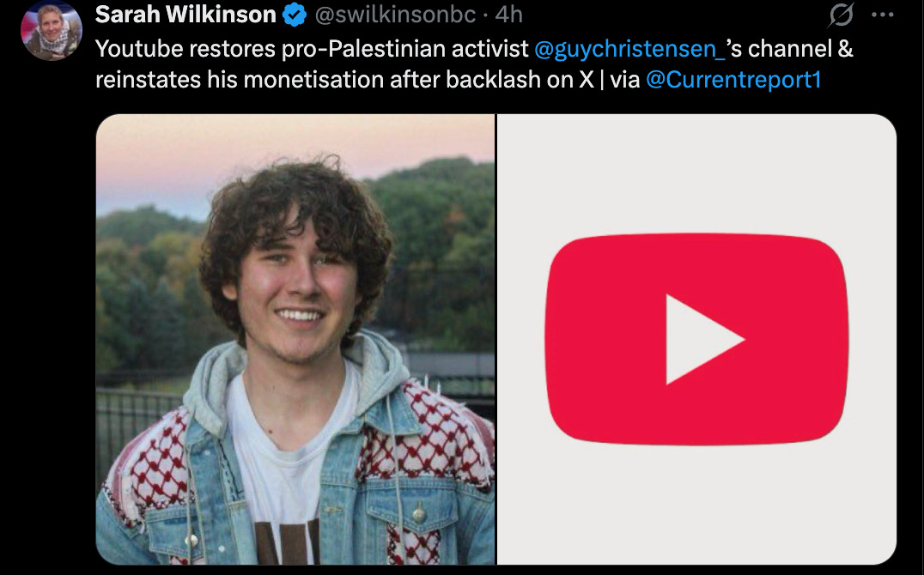The width and height of the screenshot is (924, 575).
Task: Open the @swilkinsonbc handle
Action: click(x=395, y=15)
